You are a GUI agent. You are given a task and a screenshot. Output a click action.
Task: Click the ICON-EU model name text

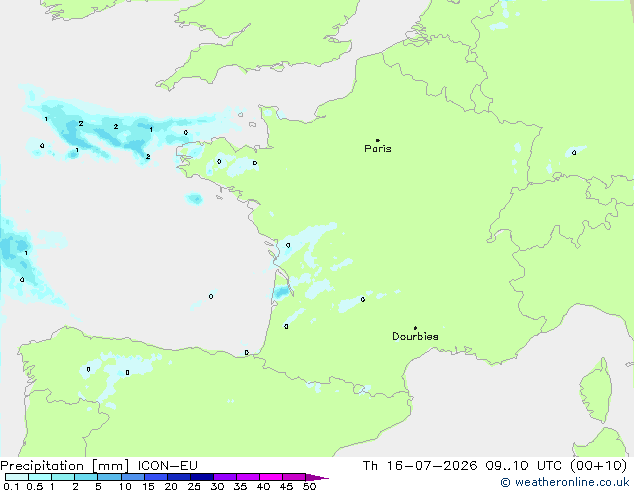167,466
